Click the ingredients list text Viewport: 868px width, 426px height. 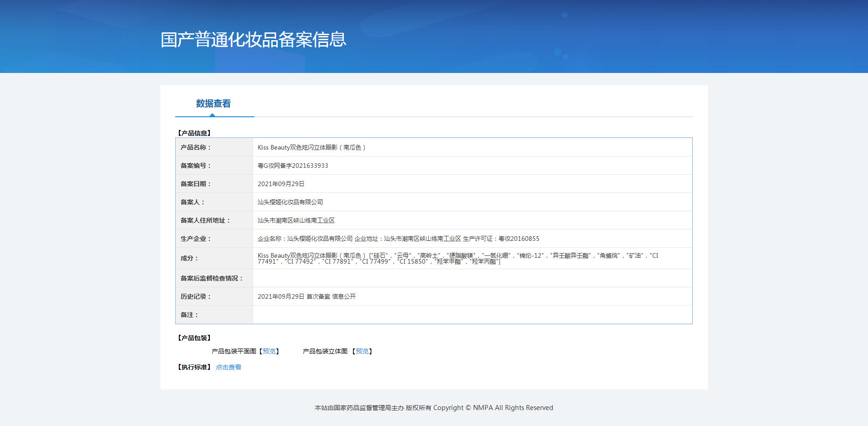(458, 258)
